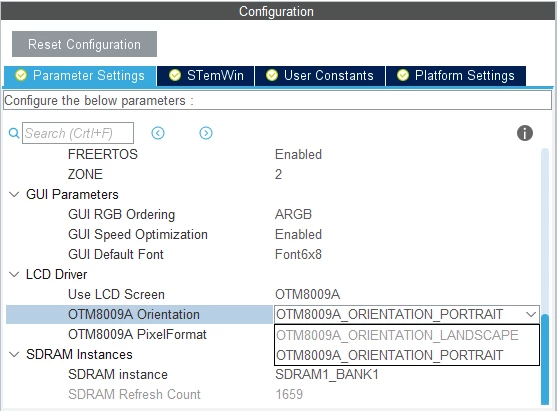The height and width of the screenshot is (412, 558).
Task: Select OTM8009A PixelFormat parameter
Action: (137, 334)
